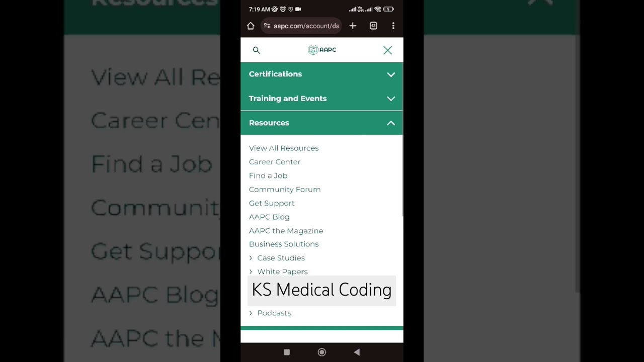The image size is (644, 362).
Task: Tap the AAPC search magnifier icon
Action: (x=256, y=50)
